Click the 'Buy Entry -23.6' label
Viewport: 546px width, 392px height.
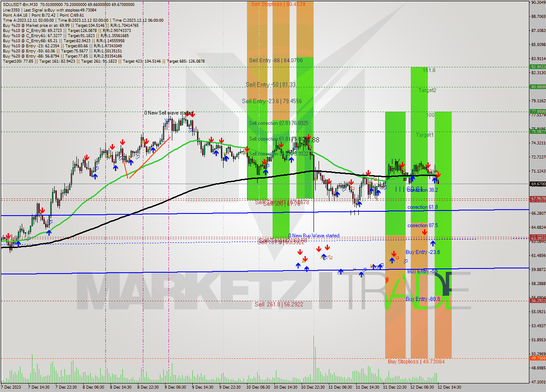click(x=423, y=252)
